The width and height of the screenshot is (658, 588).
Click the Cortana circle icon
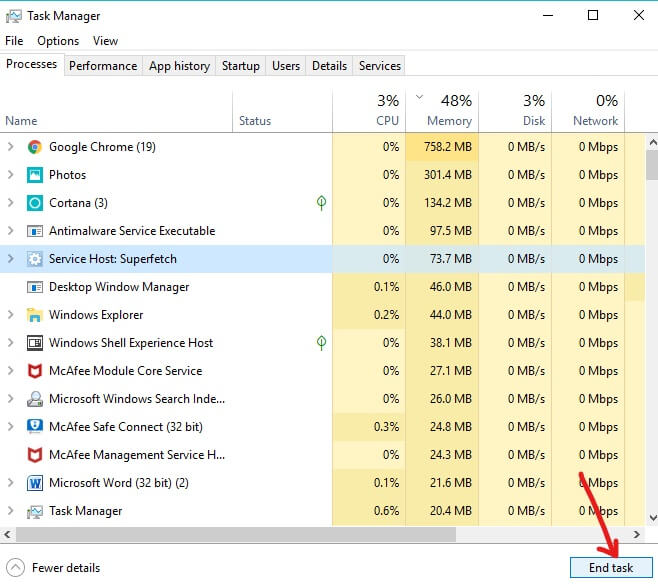tap(34, 203)
